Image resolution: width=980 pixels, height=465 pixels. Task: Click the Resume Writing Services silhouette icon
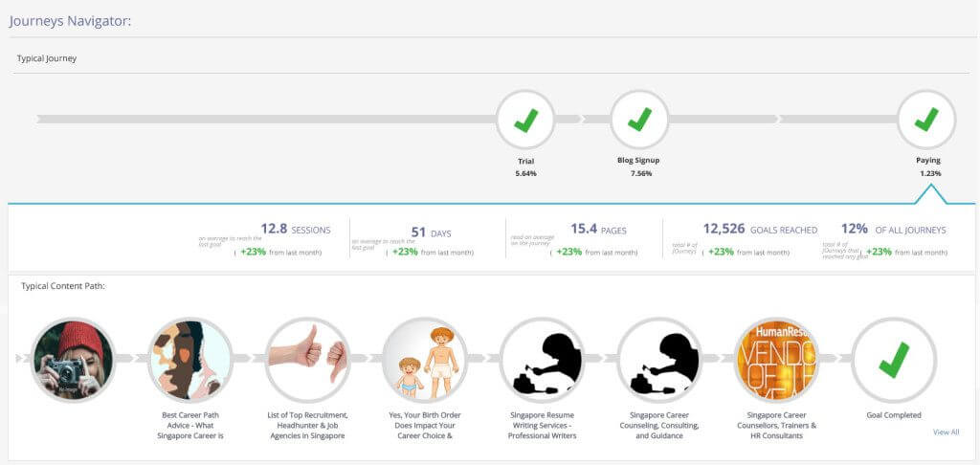pyautogui.click(x=542, y=360)
